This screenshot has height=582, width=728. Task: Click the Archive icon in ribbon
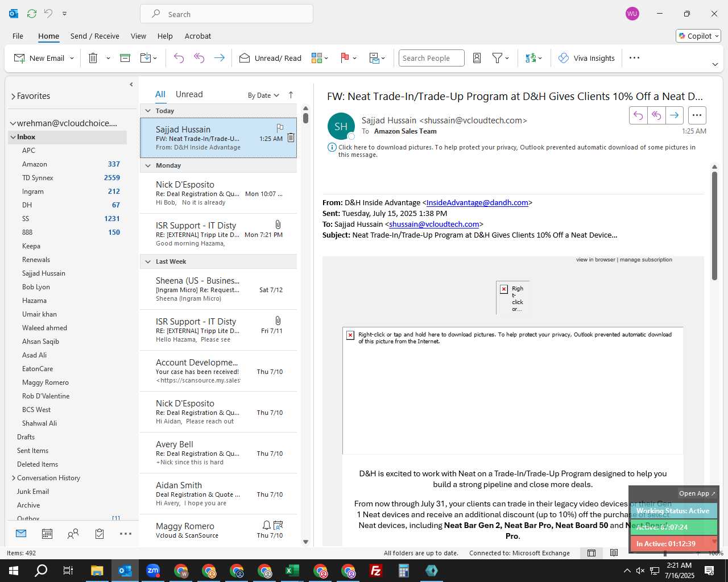[x=125, y=58]
